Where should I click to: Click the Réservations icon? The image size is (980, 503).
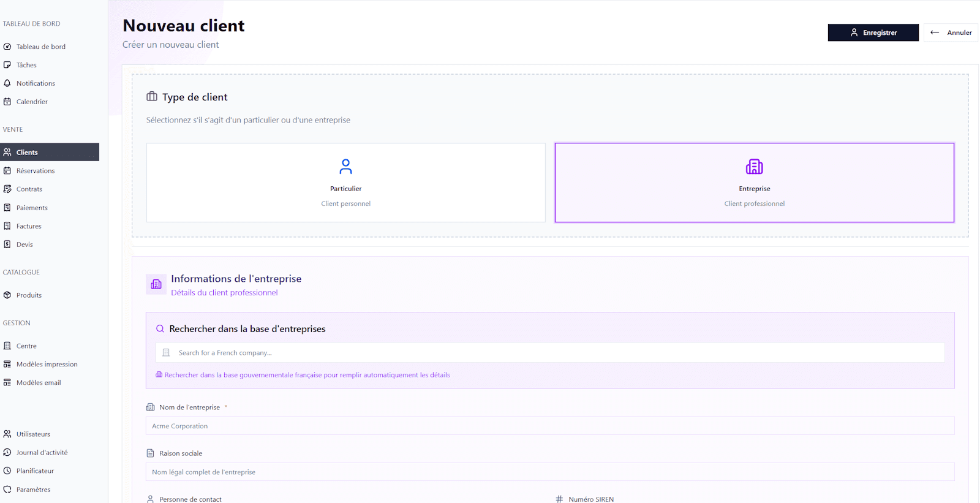tap(7, 171)
